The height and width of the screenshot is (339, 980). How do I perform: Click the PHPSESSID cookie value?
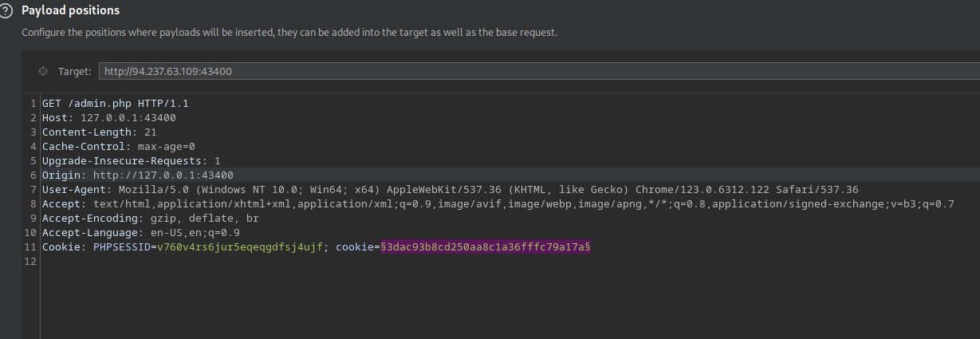coord(239,247)
